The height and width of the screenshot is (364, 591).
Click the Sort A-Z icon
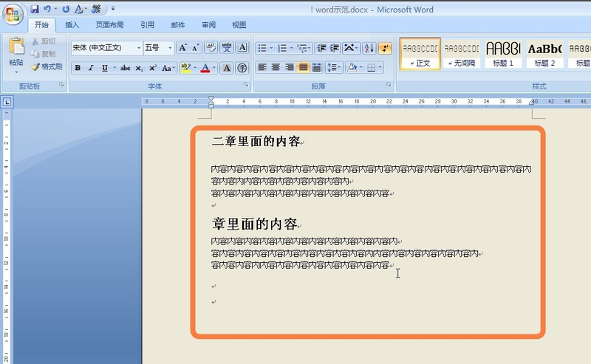(x=369, y=48)
